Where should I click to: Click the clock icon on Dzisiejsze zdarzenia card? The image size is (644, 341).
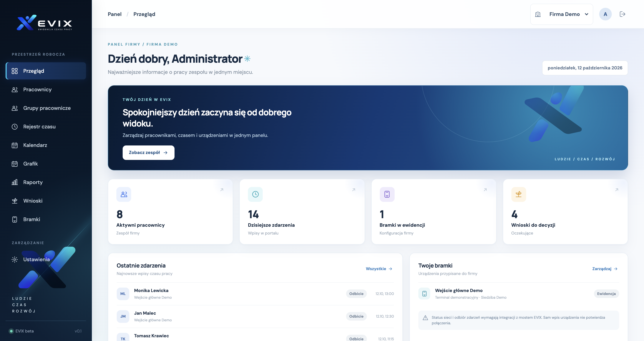click(x=255, y=194)
